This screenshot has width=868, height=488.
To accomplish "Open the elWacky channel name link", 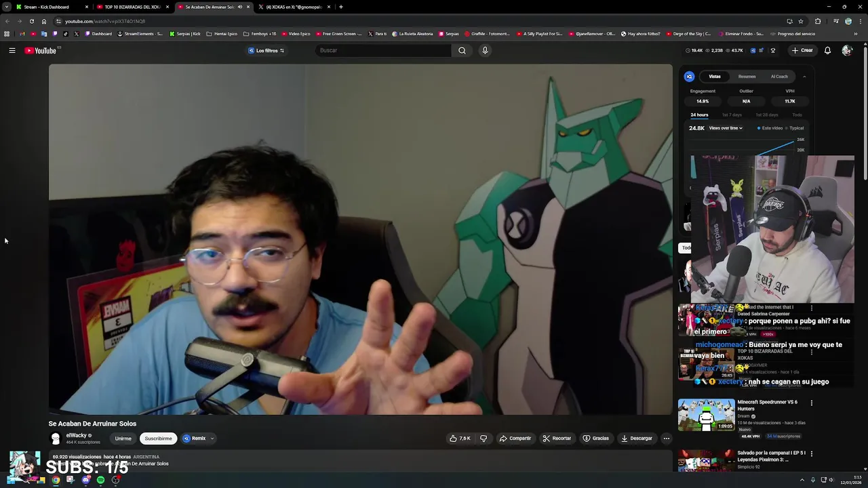I will 76,436.
